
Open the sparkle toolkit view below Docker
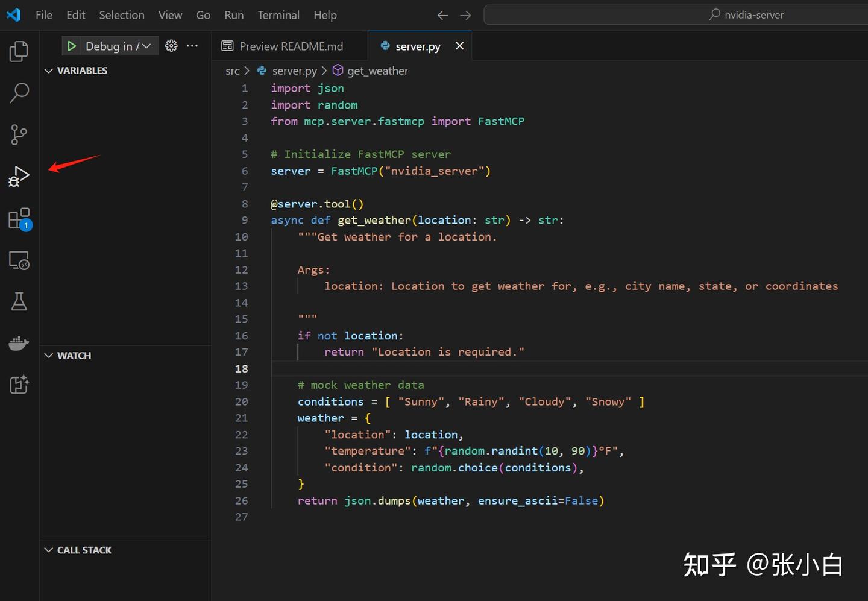19,385
